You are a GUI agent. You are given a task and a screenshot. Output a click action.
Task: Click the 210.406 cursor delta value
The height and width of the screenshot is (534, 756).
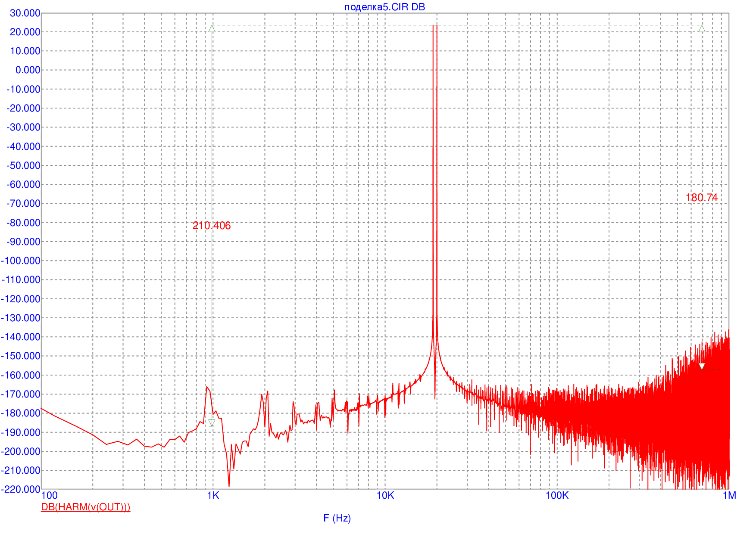pyautogui.click(x=212, y=225)
